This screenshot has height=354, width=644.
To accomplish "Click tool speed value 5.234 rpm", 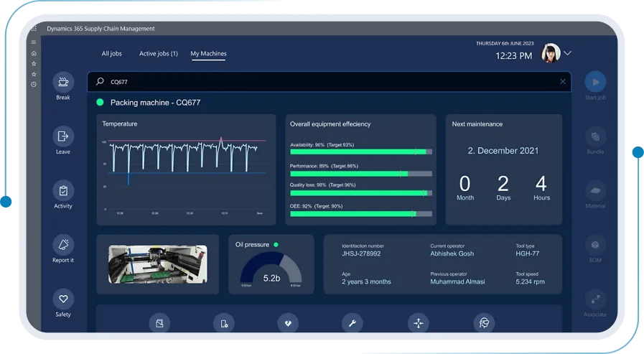I will (531, 281).
